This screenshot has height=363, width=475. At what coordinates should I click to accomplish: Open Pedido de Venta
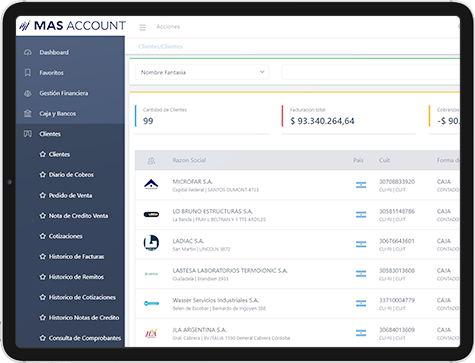70,195
